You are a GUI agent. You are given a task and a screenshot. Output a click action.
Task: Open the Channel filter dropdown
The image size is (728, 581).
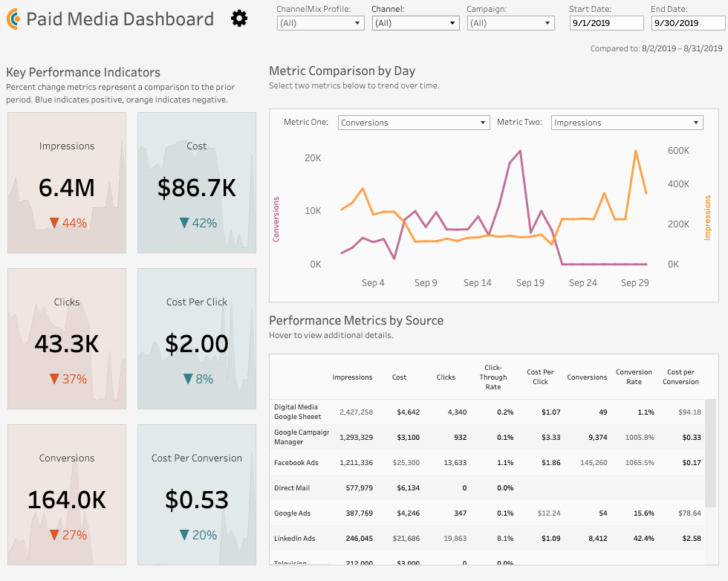[x=415, y=23]
